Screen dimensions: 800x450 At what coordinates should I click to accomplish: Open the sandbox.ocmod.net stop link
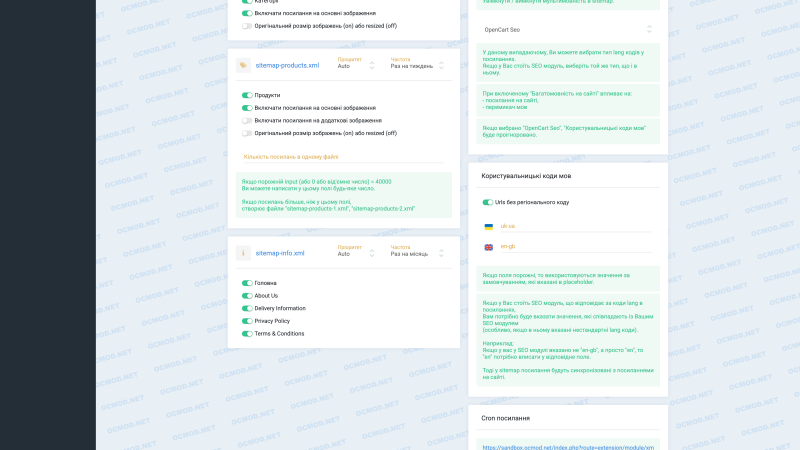568,447
